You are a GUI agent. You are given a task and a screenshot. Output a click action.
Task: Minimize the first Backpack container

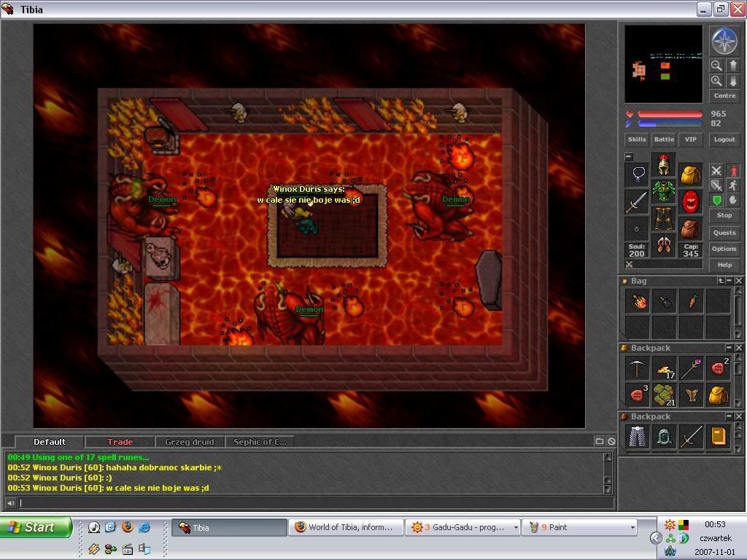729,348
